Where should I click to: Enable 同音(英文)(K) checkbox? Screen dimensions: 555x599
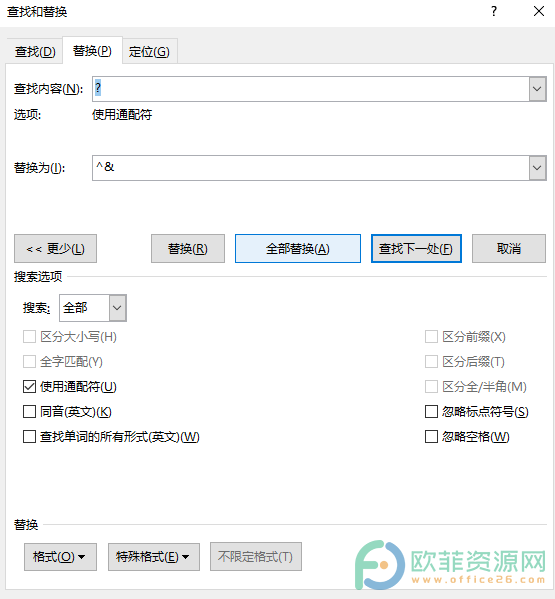click(x=29, y=412)
